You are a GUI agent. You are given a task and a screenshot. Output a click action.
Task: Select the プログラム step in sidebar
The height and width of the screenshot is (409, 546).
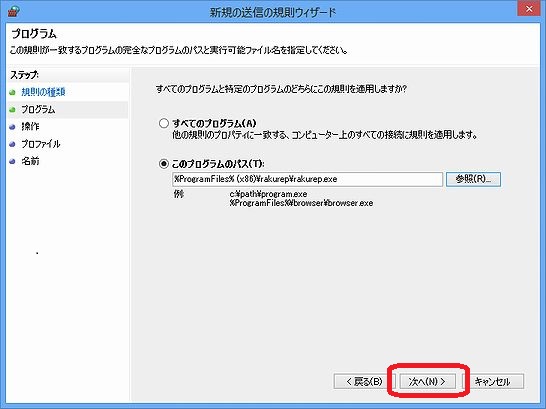coord(38,110)
